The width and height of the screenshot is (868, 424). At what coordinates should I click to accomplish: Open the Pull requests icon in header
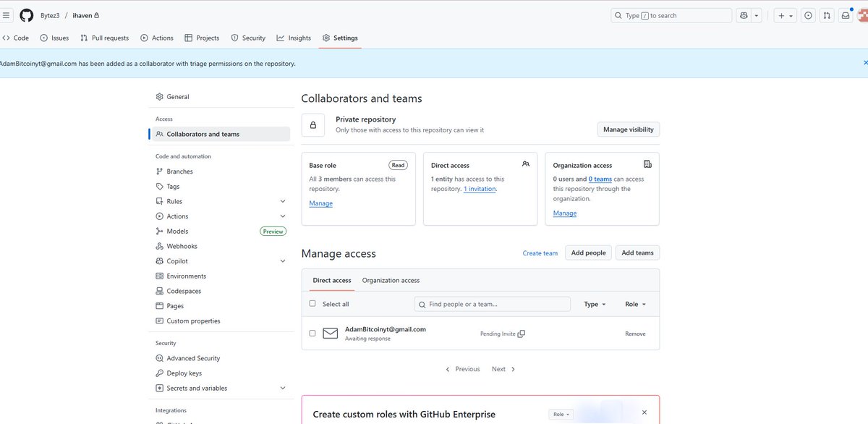pyautogui.click(x=827, y=15)
